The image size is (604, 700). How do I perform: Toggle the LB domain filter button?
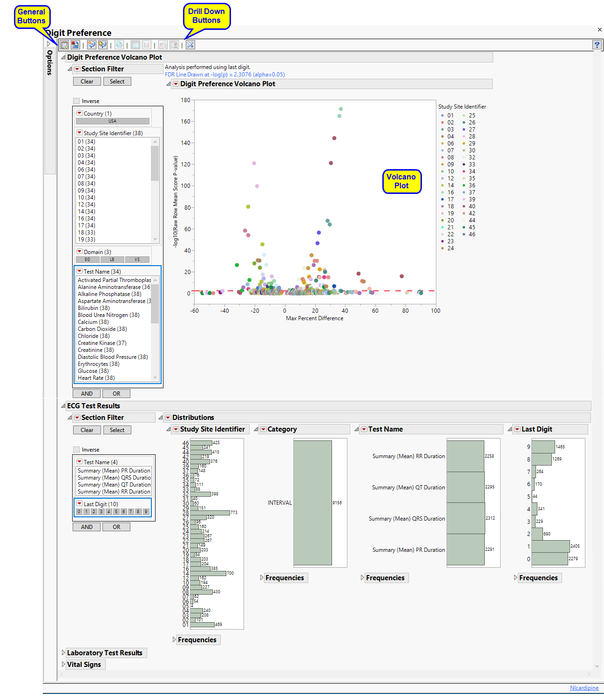[x=112, y=260]
